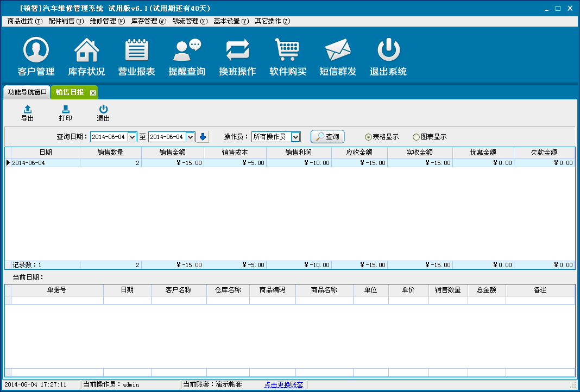Click the 退出系统 power icon
580x392 pixels.
[388, 51]
